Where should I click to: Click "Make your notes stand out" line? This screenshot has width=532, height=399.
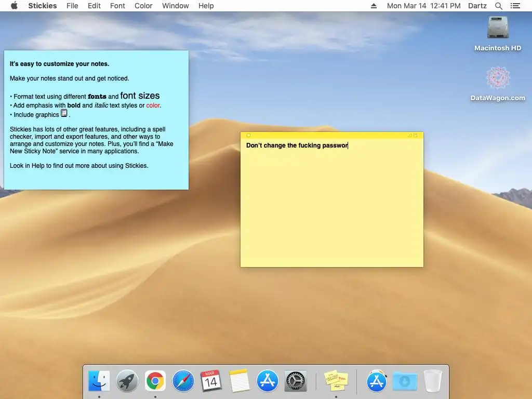(69, 78)
